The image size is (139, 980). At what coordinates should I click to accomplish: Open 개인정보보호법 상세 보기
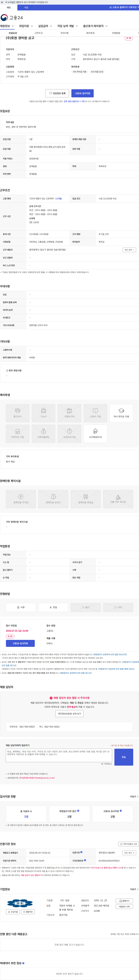click(69, 714)
